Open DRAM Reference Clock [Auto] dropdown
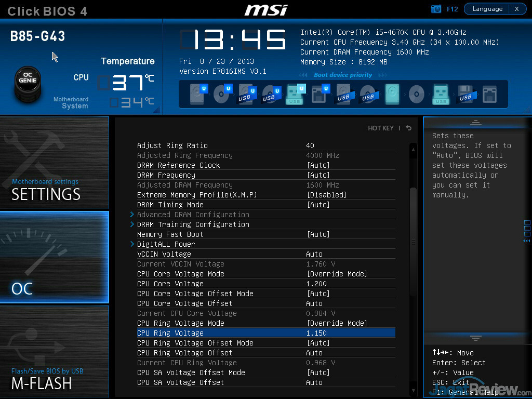Image resolution: width=532 pixels, height=399 pixels. [318, 165]
